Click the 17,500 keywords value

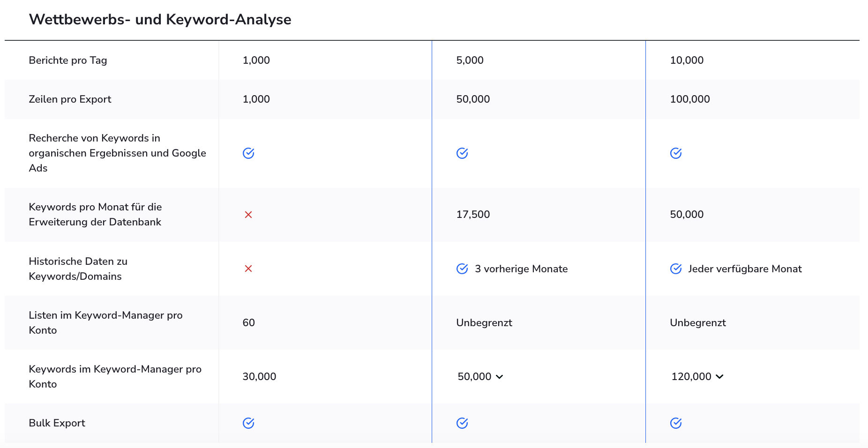473,215
